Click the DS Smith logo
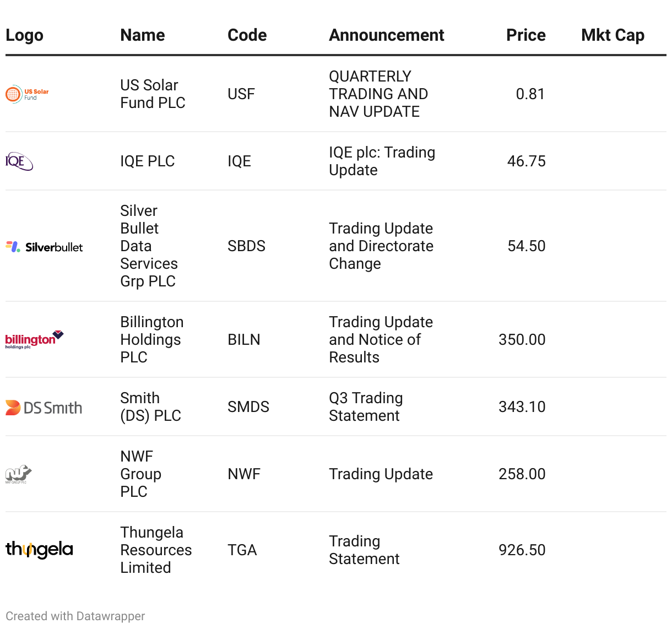 click(x=44, y=408)
